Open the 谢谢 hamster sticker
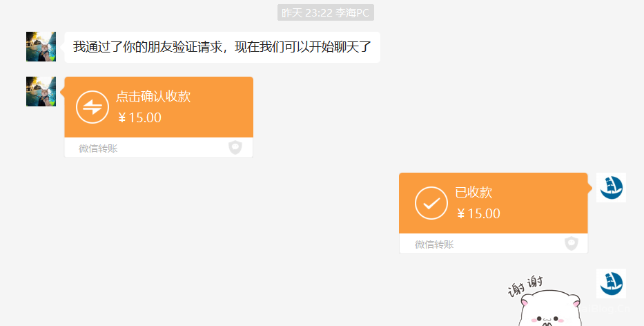Viewport: 644px width, 326px height. (x=545, y=300)
